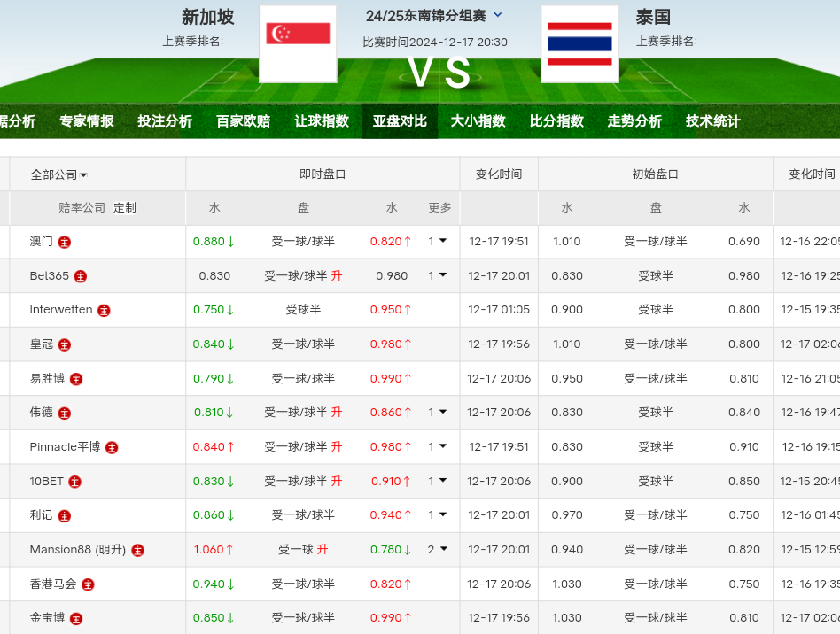This screenshot has height=634, width=840.
Task: Open the 百家欧赔 tab
Action: [x=243, y=121]
